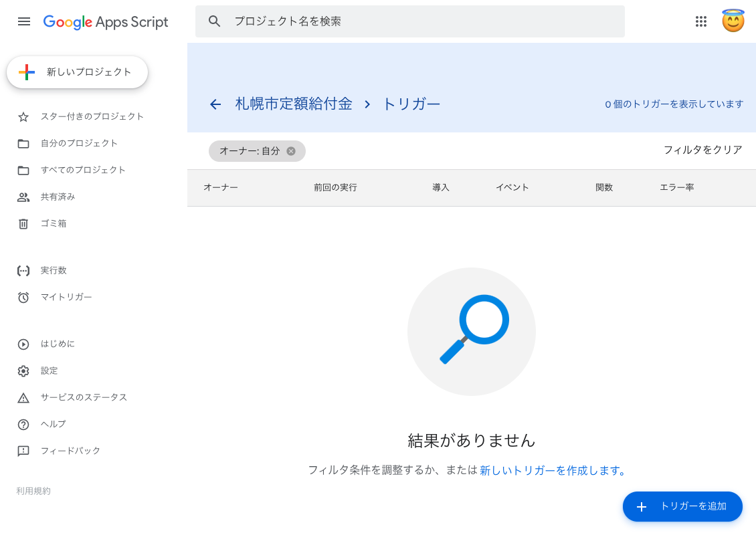Viewport: 756px width, 535px height.
Task: Click the folder icon beside すべてのプロジェクト
Action: (x=23, y=171)
